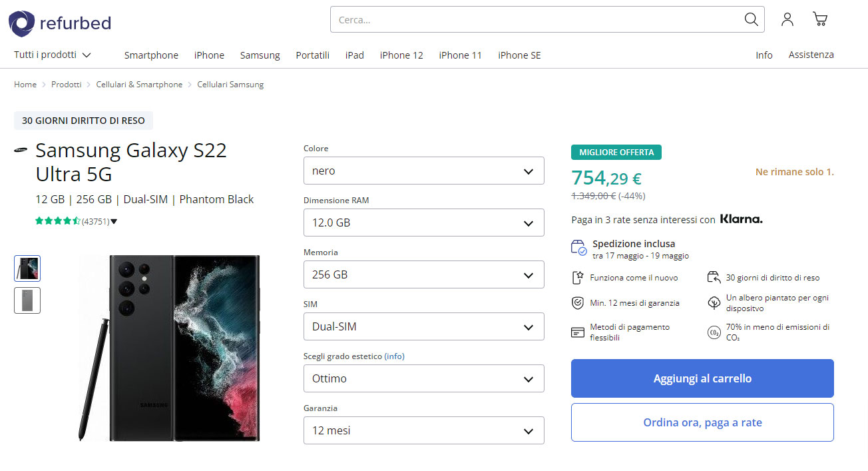
Task: Click Aggiungi al carrello button
Action: pos(702,378)
